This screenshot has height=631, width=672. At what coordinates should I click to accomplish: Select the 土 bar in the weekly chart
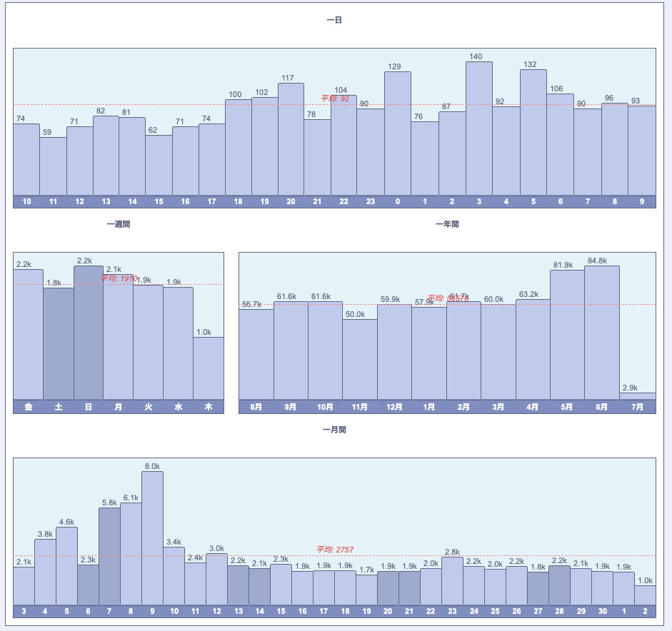point(58,343)
